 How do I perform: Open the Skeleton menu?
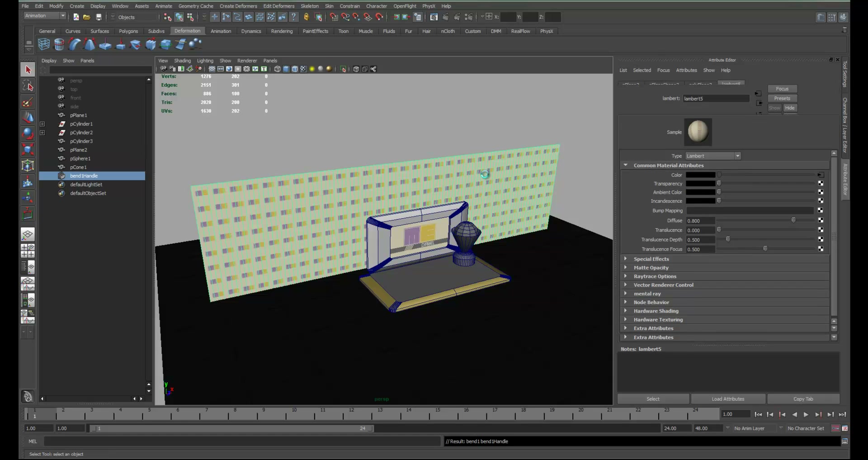tap(310, 6)
